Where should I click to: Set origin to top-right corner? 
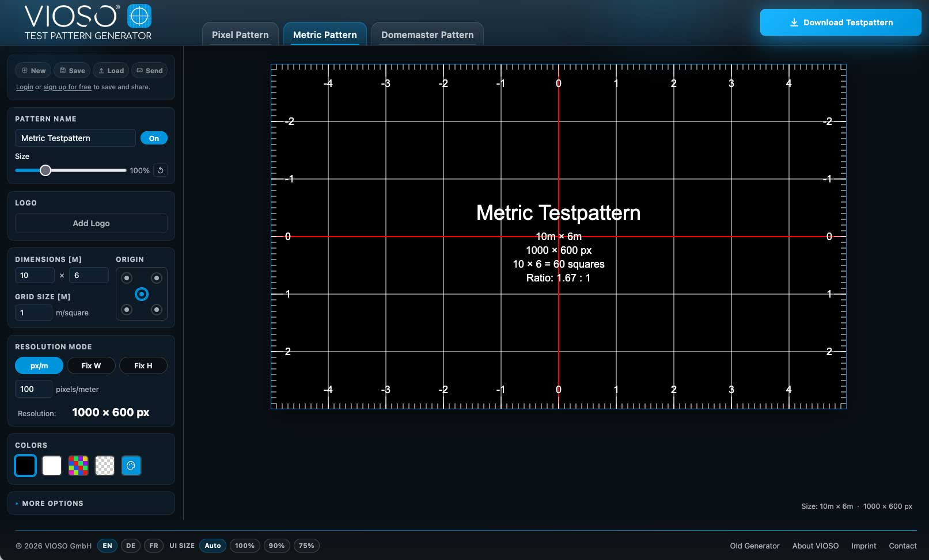(x=156, y=278)
